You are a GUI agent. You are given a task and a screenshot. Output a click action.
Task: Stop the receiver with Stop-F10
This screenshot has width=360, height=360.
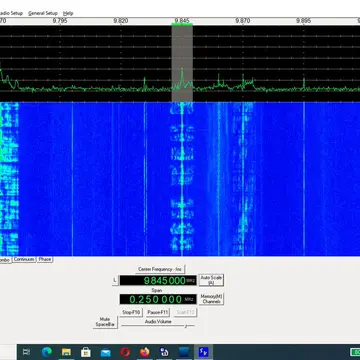point(131,312)
